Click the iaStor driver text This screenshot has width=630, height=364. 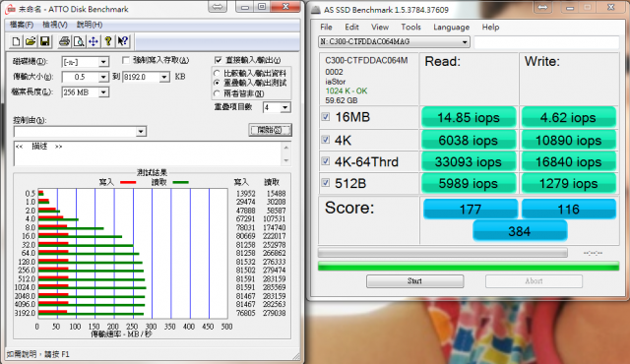pos(335,82)
